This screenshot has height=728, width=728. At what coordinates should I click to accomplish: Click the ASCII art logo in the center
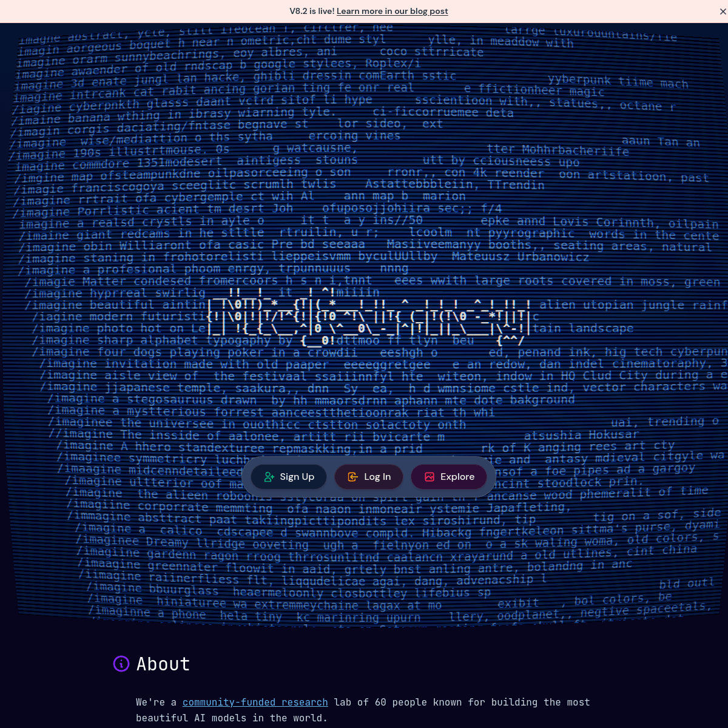pyautogui.click(x=369, y=315)
